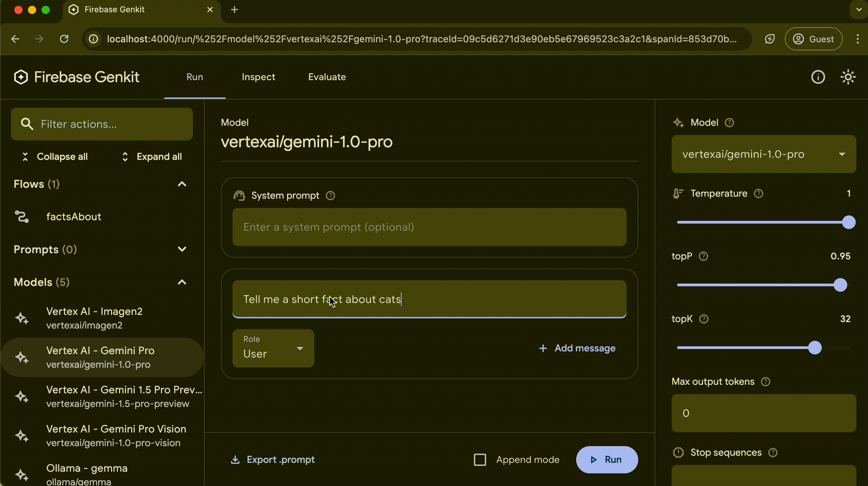Click the Evaluate tab
This screenshot has height=486, width=868.
click(327, 76)
